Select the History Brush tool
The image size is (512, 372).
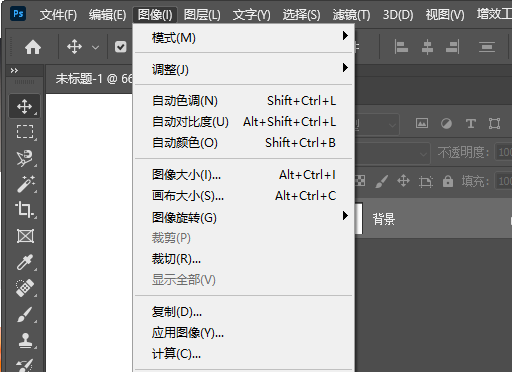click(x=25, y=365)
